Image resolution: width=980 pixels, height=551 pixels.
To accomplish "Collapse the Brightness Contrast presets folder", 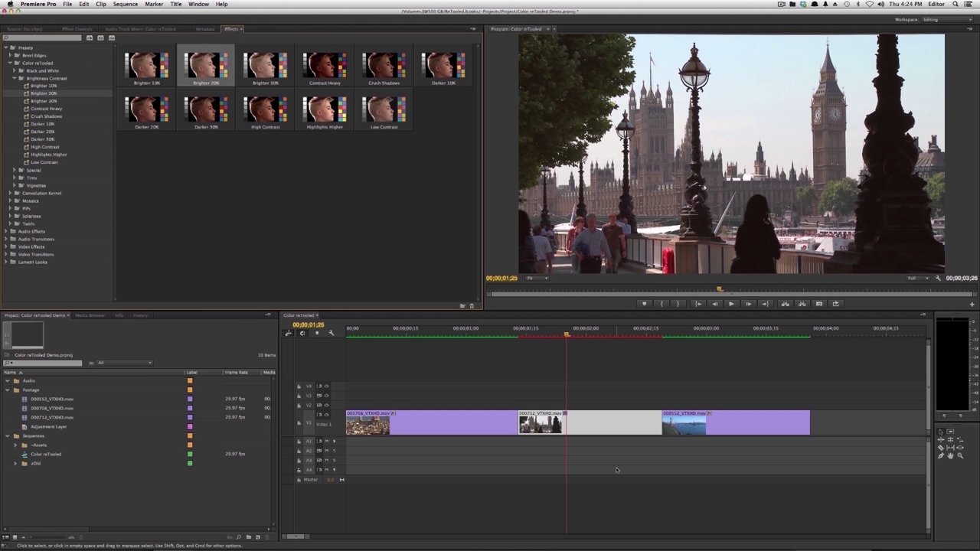I will 15,78.
